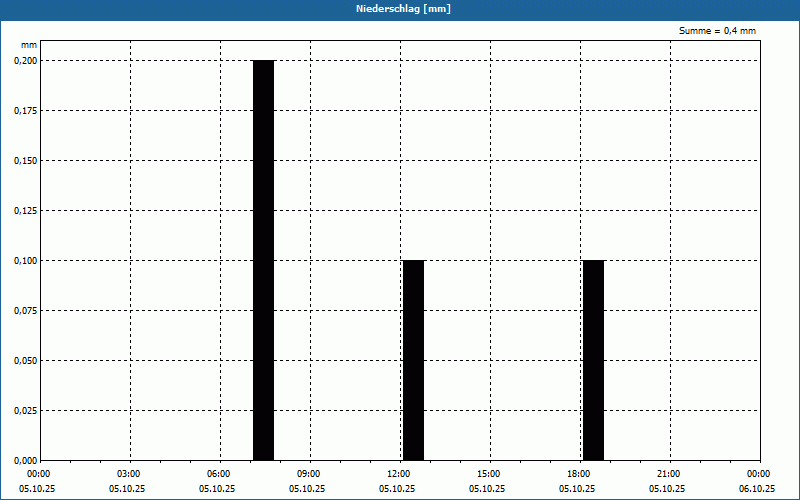Click the 0,150 y-axis value
The image size is (800, 500).
coord(26,161)
